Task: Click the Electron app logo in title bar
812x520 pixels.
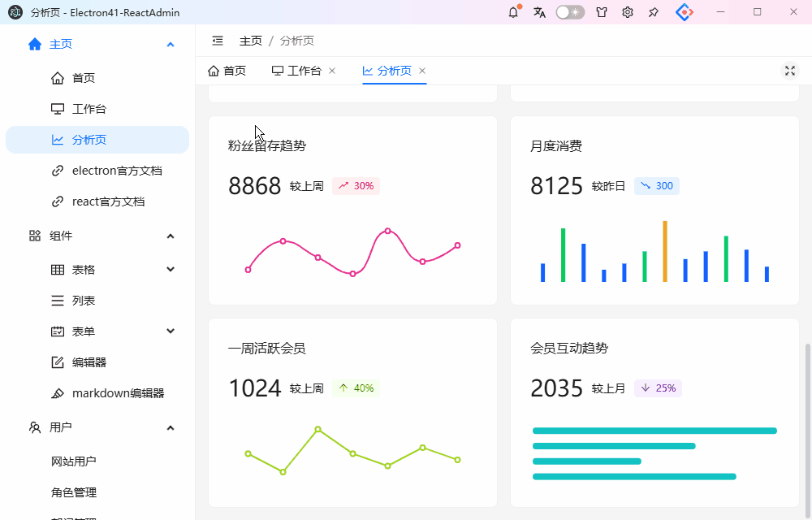Action: (x=15, y=12)
